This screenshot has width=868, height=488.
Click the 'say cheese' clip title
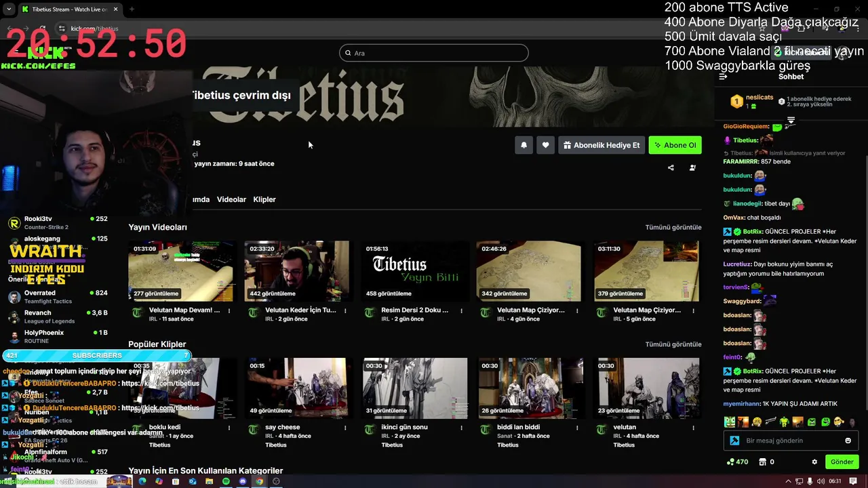(x=282, y=427)
